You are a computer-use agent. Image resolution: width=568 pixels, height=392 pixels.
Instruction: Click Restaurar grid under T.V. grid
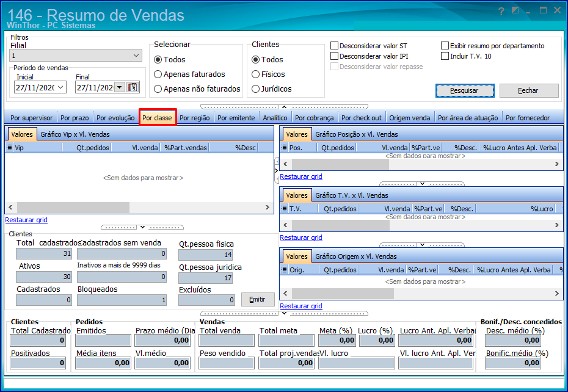301,238
